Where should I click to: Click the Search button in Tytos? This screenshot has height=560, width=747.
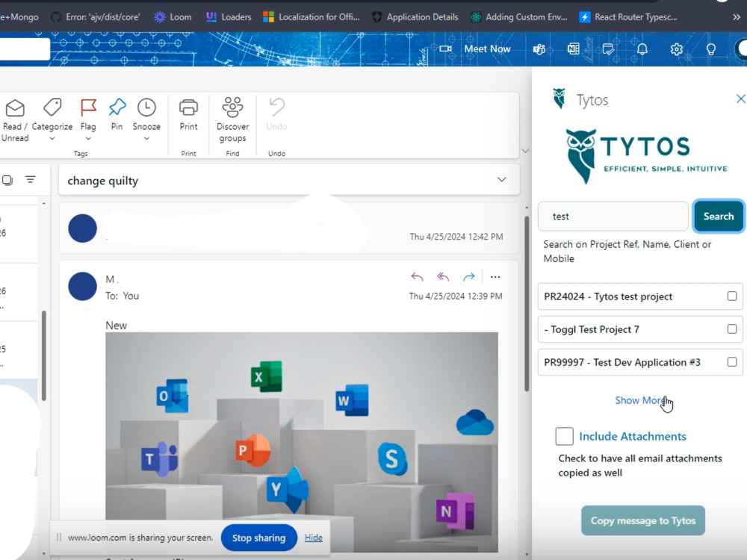pyautogui.click(x=719, y=217)
